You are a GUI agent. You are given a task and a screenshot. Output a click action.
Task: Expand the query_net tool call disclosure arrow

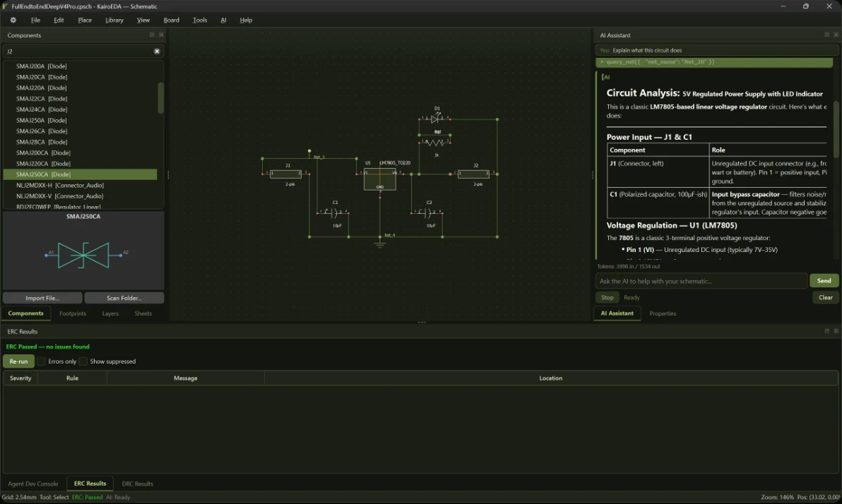(602, 61)
